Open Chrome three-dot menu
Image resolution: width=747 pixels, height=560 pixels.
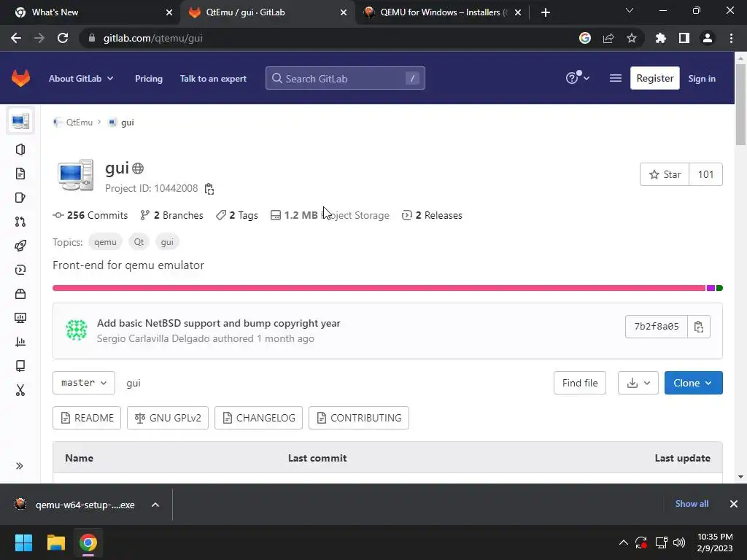point(731,38)
